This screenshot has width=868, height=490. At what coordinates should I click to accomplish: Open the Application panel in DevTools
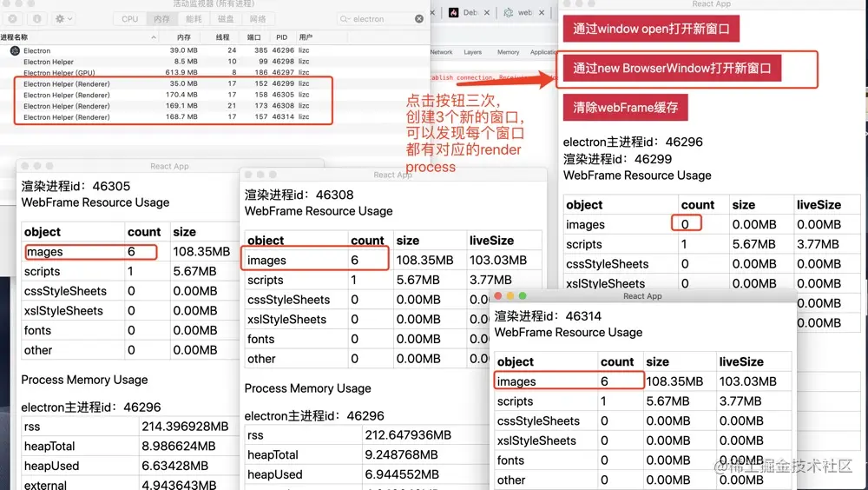[543, 52]
